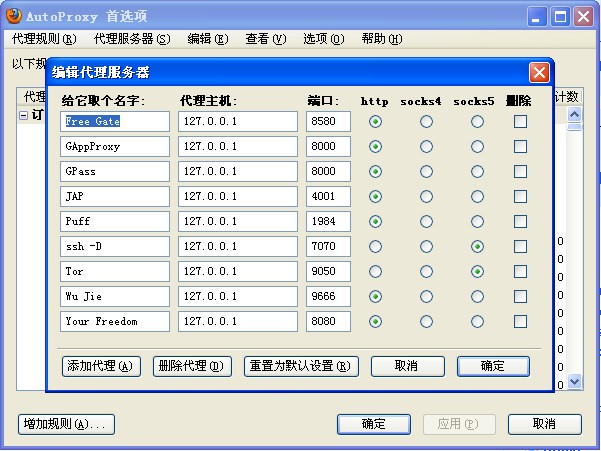Click 取消 in the proxy dialog
This screenshot has height=451, width=601.
[408, 366]
